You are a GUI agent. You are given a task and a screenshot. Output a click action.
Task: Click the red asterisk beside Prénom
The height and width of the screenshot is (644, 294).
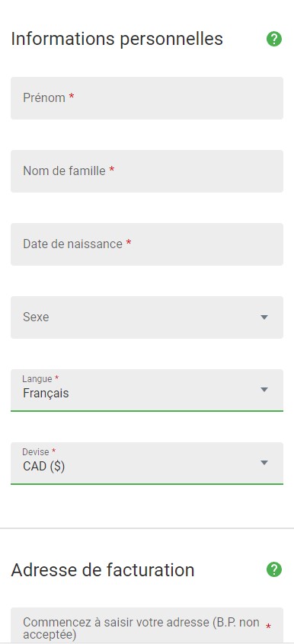point(72,97)
